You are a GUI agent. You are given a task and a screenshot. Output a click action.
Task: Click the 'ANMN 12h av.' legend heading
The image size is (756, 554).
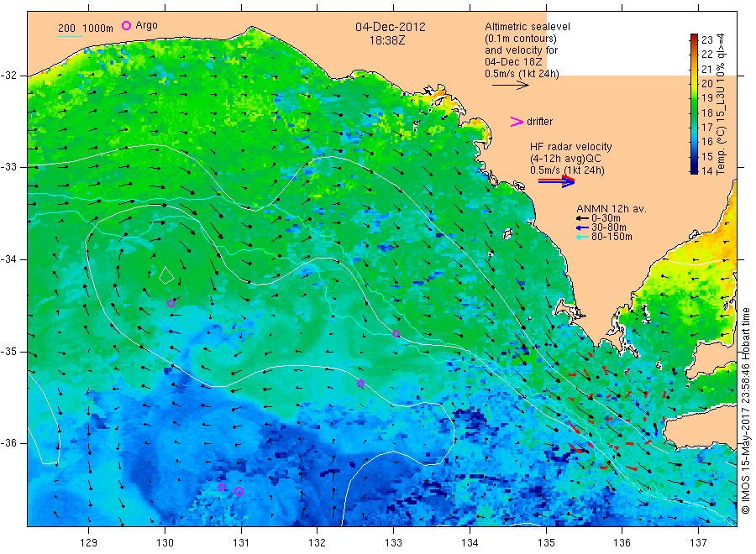point(612,209)
